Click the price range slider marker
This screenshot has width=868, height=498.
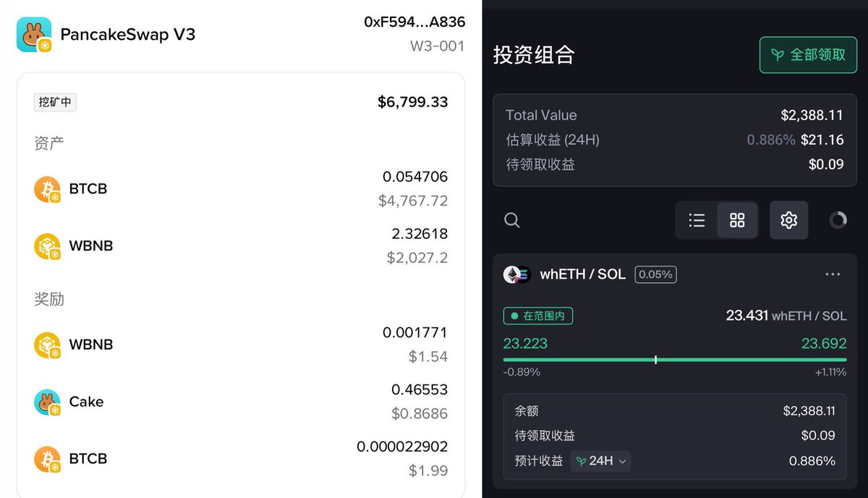655,358
